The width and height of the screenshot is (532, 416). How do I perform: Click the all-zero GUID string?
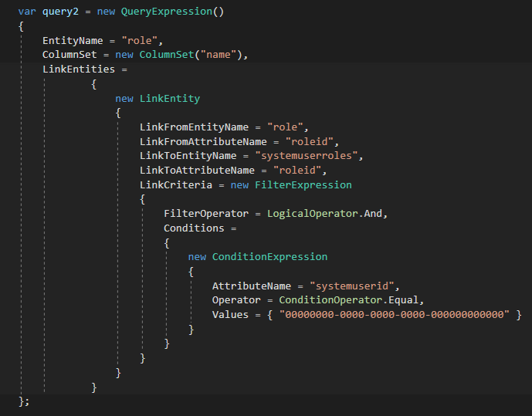click(395, 315)
